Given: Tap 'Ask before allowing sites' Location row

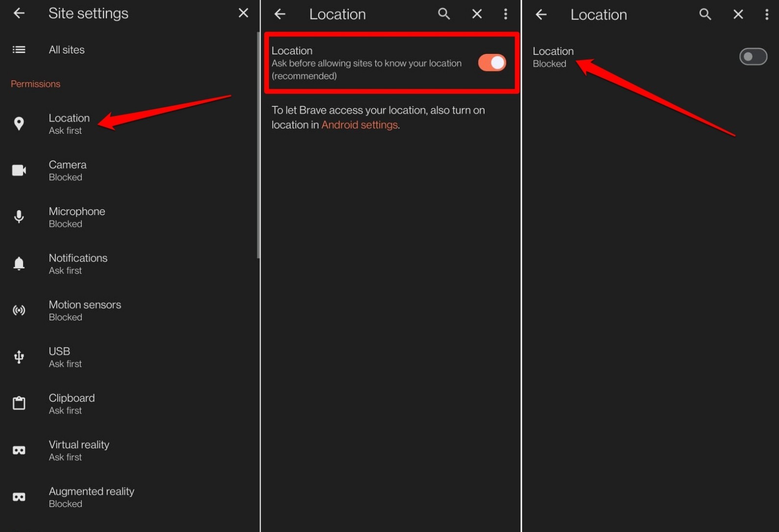Looking at the screenshot, I should pos(391,63).
